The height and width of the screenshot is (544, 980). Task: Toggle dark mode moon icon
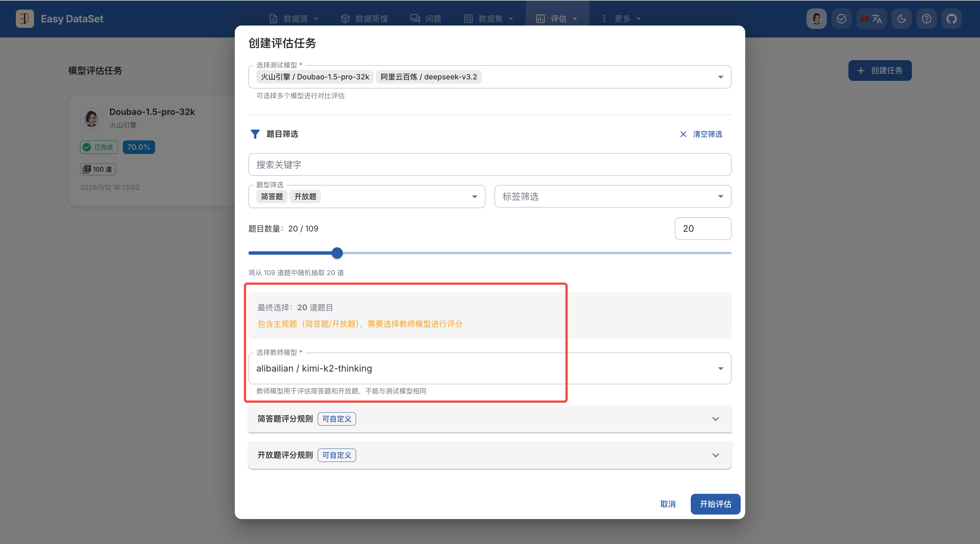point(901,19)
